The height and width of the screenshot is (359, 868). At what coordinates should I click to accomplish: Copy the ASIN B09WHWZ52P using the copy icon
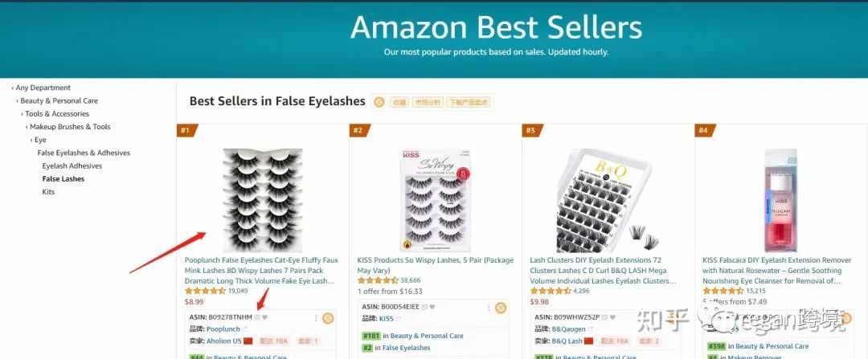604,317
